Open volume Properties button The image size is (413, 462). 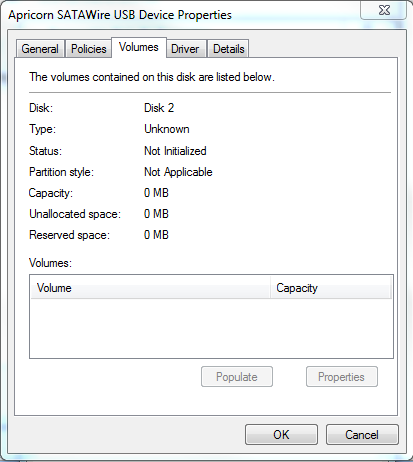coord(342,377)
